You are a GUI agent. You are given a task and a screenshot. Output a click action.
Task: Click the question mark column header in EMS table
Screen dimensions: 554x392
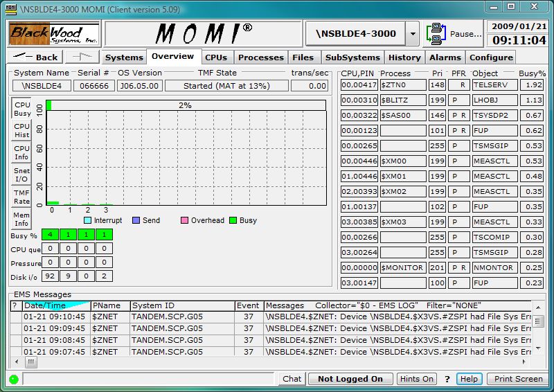(x=15, y=305)
